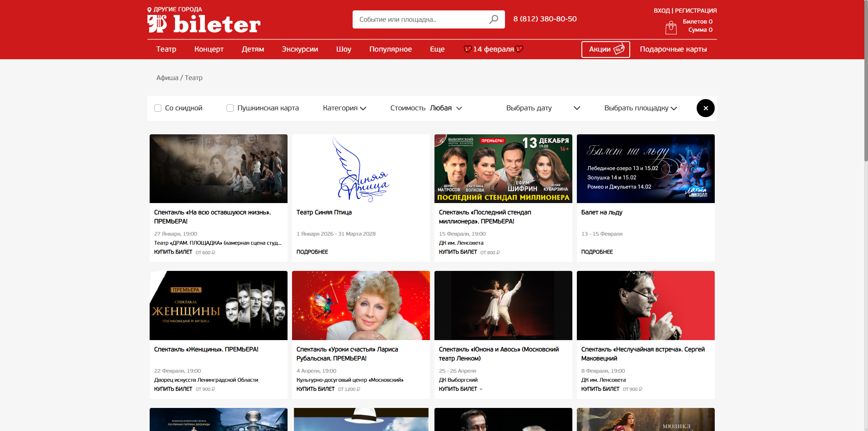Click location pin for other cities
This screenshot has height=431, width=868.
click(150, 9)
